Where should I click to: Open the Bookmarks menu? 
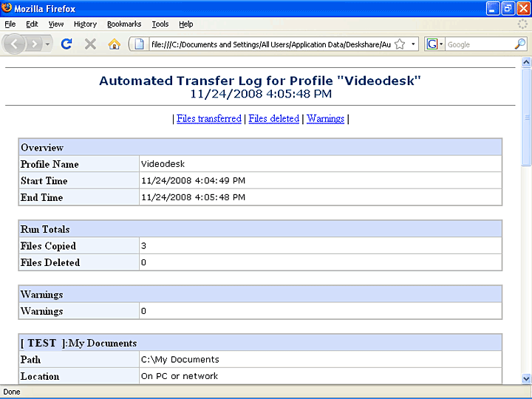coord(124,24)
